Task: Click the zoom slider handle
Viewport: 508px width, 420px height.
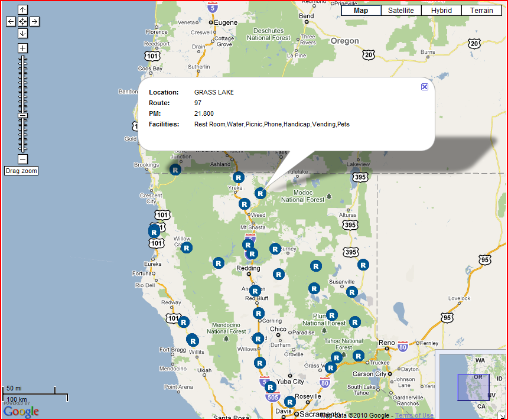Action: pyautogui.click(x=22, y=115)
